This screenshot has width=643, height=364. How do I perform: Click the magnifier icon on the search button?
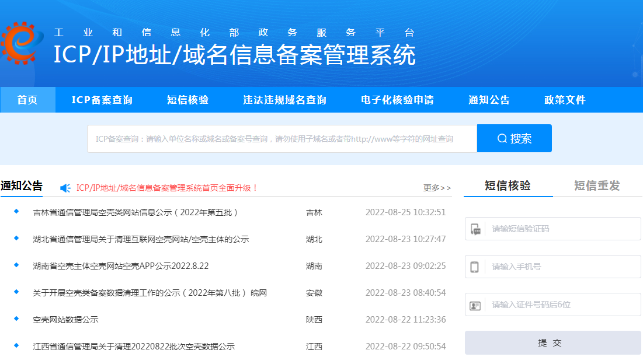pyautogui.click(x=501, y=138)
